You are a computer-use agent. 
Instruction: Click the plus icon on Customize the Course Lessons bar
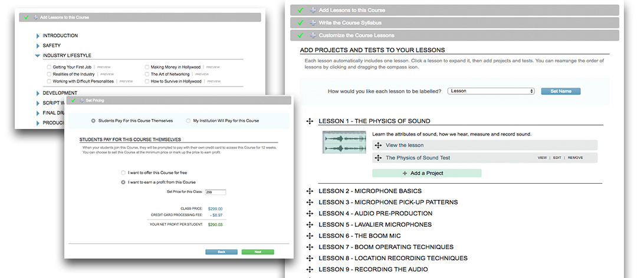(313, 35)
